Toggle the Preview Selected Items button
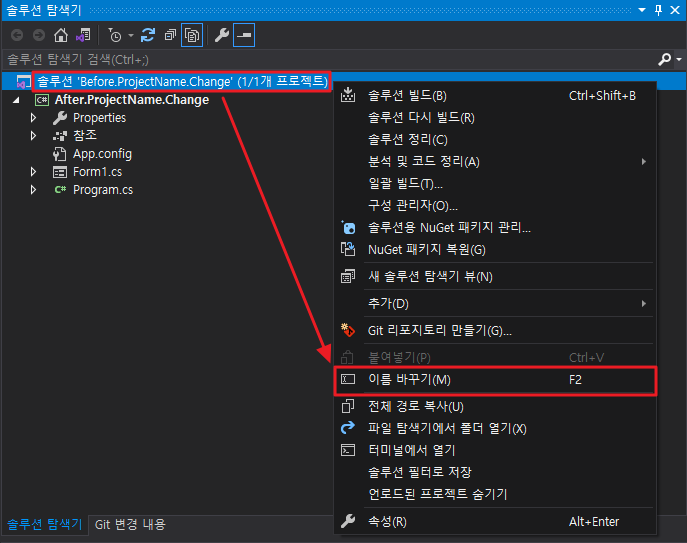This screenshot has height=543, width=687. pos(244,35)
